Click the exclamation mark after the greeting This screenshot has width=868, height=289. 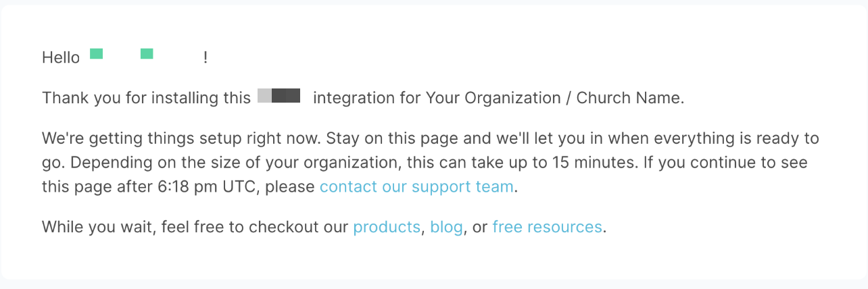(206, 58)
